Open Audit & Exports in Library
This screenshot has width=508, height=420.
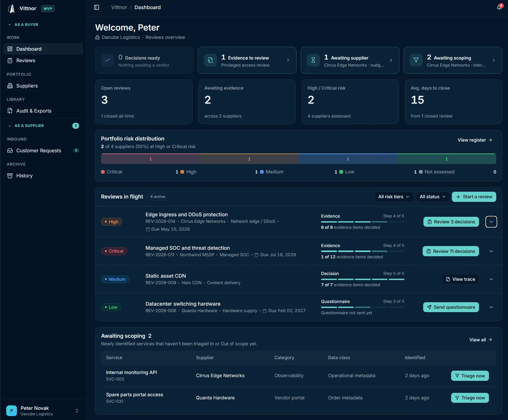tap(43, 111)
